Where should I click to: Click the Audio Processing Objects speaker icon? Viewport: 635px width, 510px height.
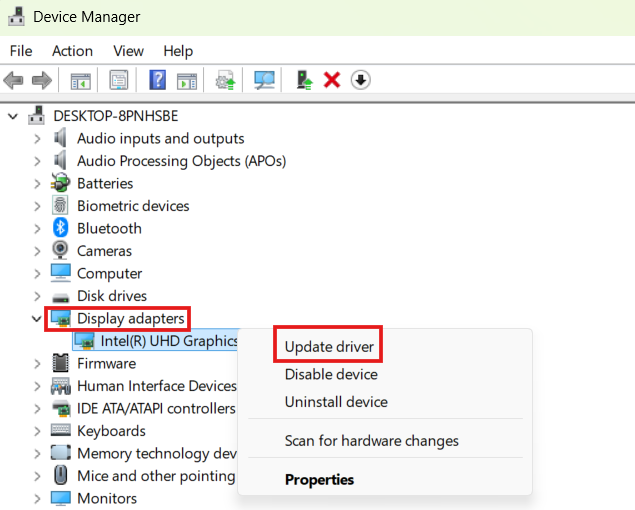point(60,161)
